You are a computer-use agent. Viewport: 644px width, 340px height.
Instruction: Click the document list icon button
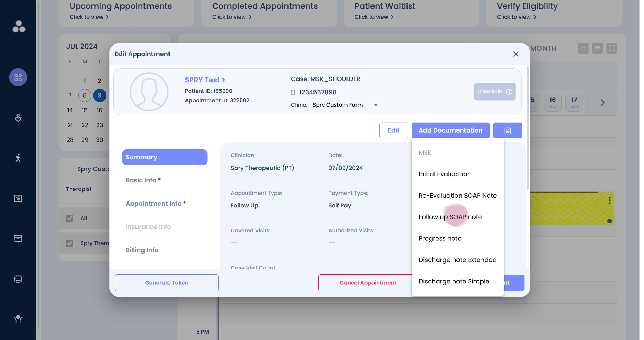[507, 130]
